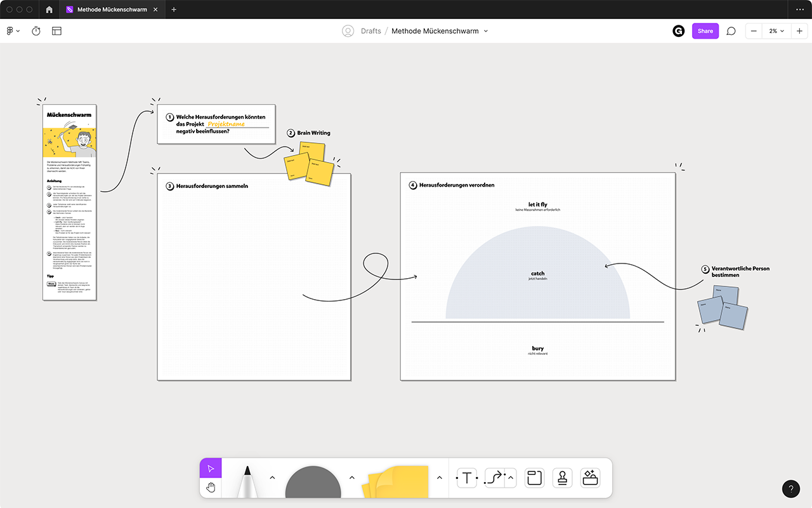This screenshot has width=812, height=508.
Task: Enable the Hand grab tool
Action: coord(210,486)
